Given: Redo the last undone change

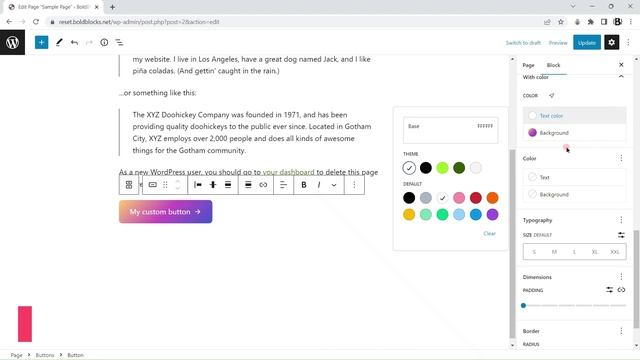Looking at the screenshot, I should point(89,42).
